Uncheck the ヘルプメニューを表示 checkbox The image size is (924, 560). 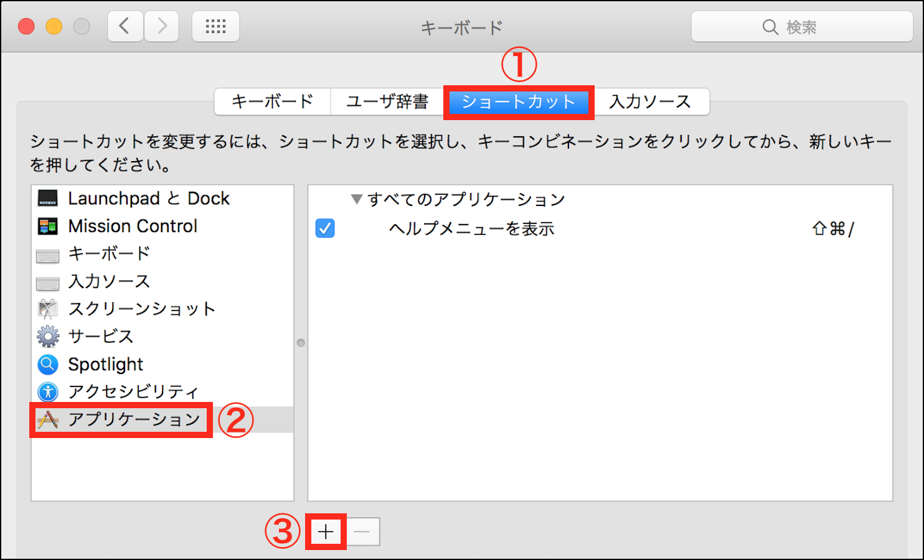pyautogui.click(x=325, y=228)
